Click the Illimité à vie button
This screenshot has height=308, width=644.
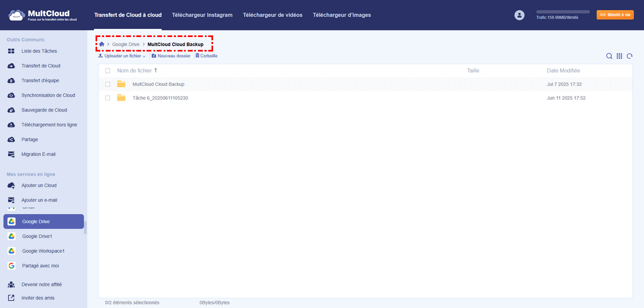(615, 15)
